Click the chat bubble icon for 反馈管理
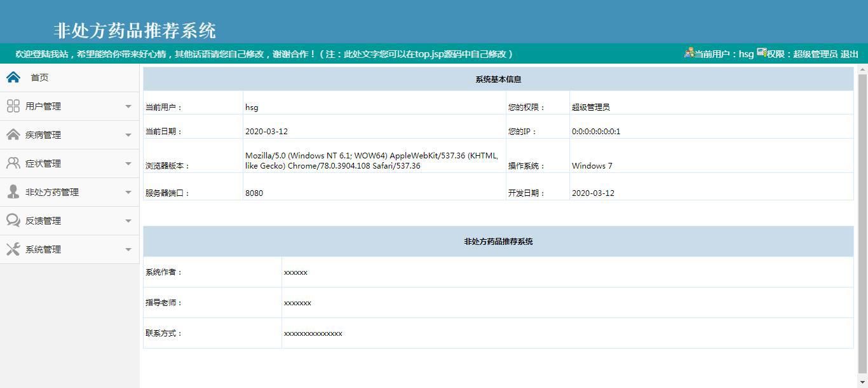 13,221
